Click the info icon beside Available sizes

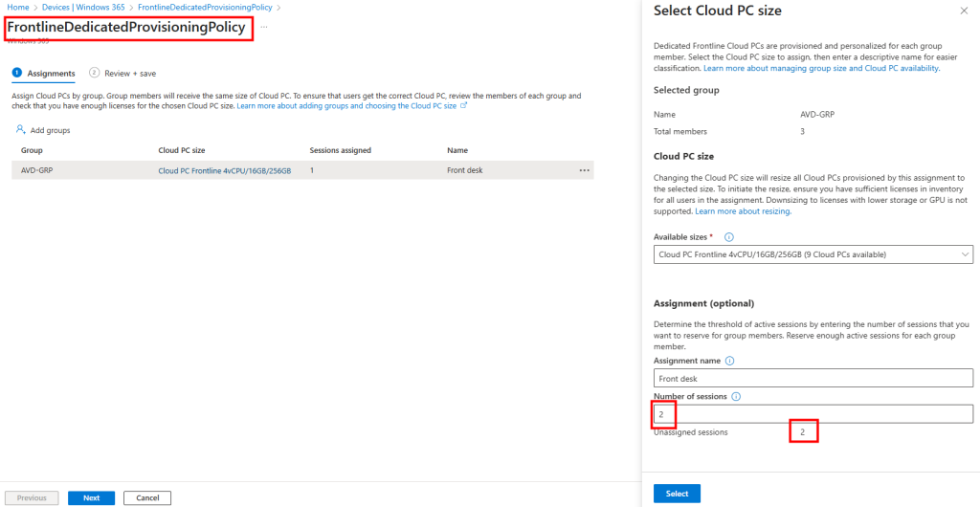click(x=729, y=236)
